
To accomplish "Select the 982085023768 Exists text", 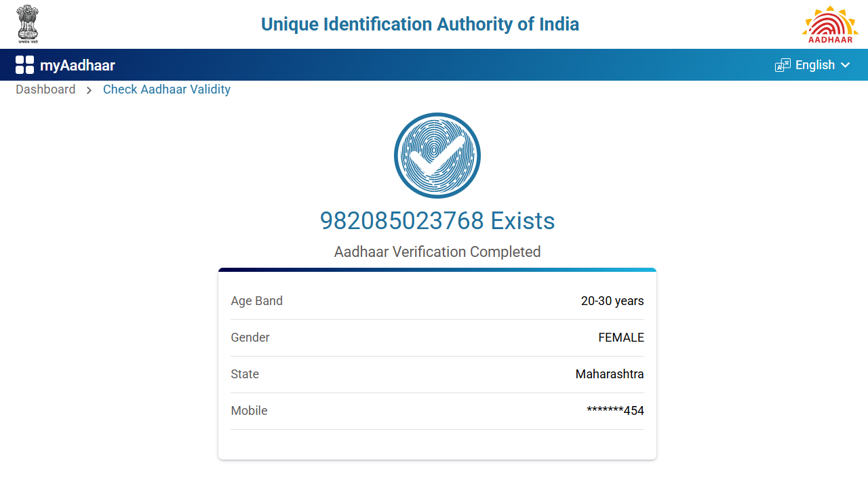I will (x=437, y=221).
